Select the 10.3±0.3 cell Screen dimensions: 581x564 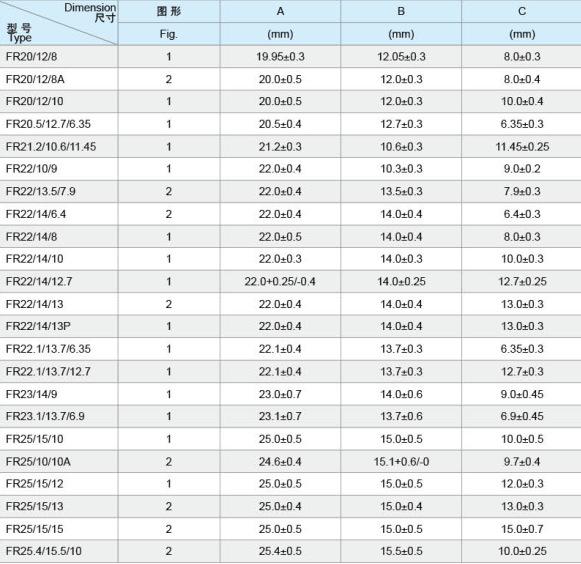click(401, 169)
